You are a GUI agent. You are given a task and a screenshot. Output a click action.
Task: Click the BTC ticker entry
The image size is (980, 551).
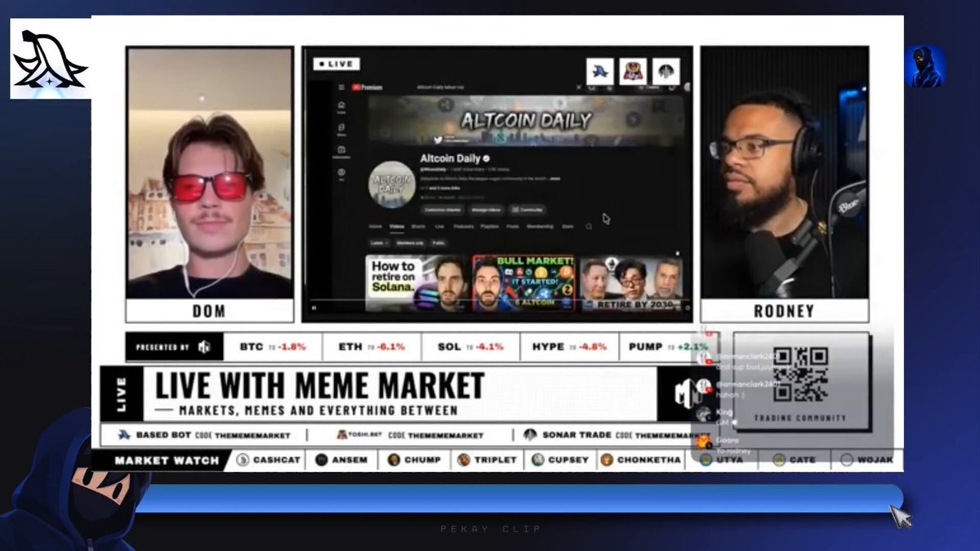[273, 347]
